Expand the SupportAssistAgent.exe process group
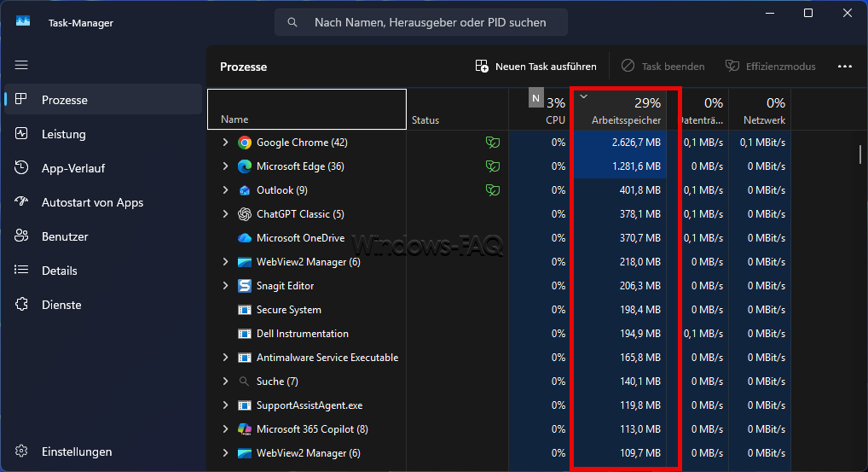 point(225,405)
